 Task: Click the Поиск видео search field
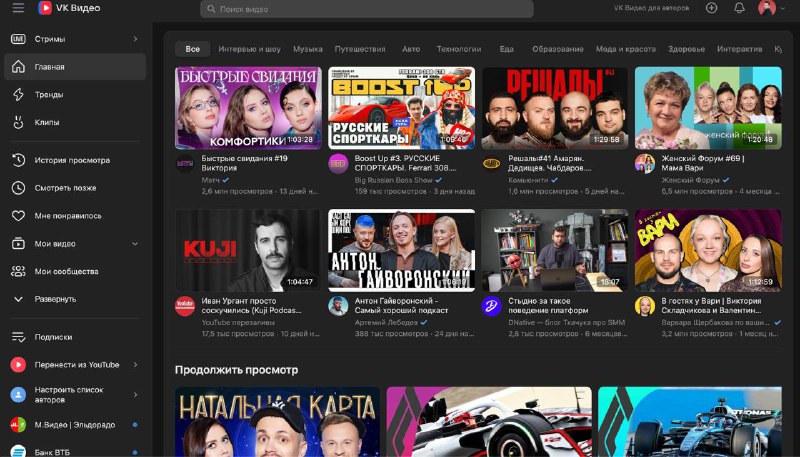tap(367, 9)
